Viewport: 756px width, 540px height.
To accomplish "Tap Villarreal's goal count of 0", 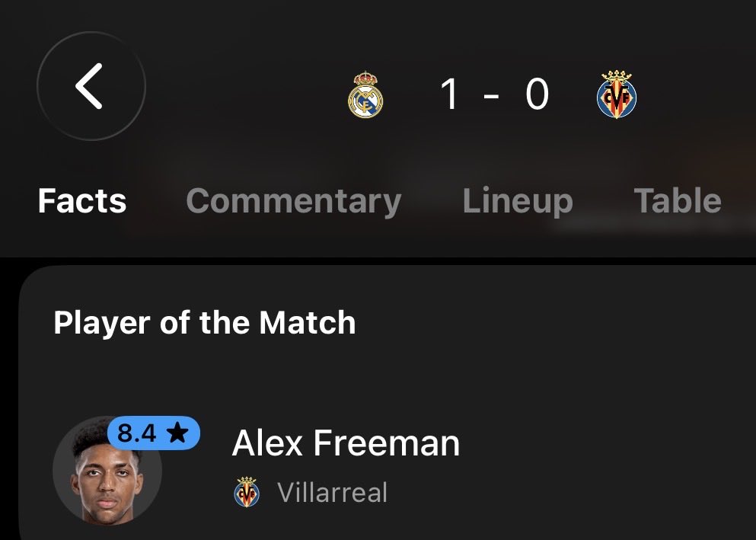I will pyautogui.click(x=537, y=94).
